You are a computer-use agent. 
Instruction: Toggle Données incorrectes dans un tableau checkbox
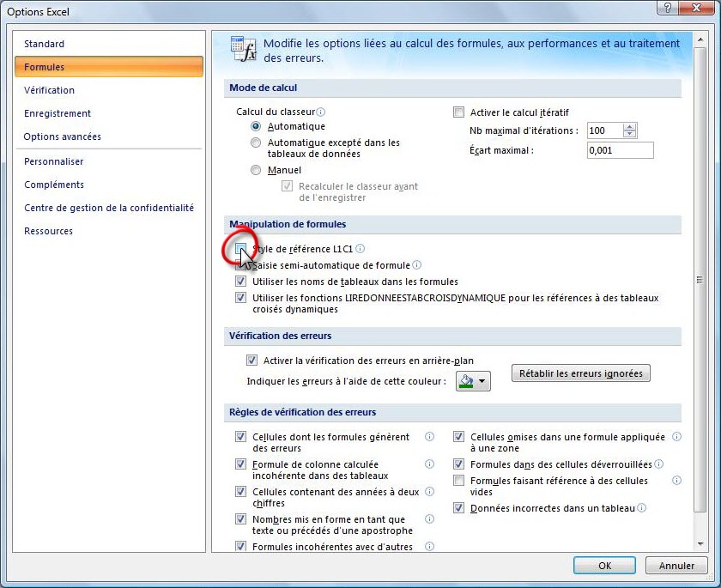click(458, 508)
